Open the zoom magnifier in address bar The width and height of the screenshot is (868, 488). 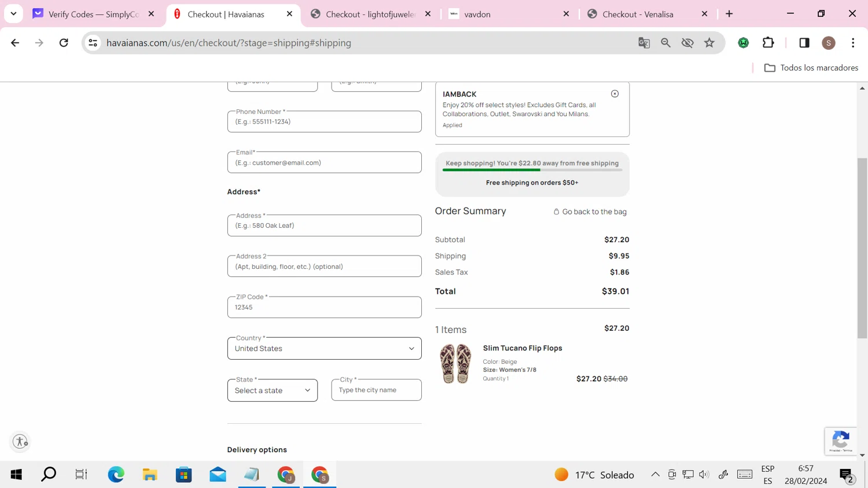(x=666, y=43)
